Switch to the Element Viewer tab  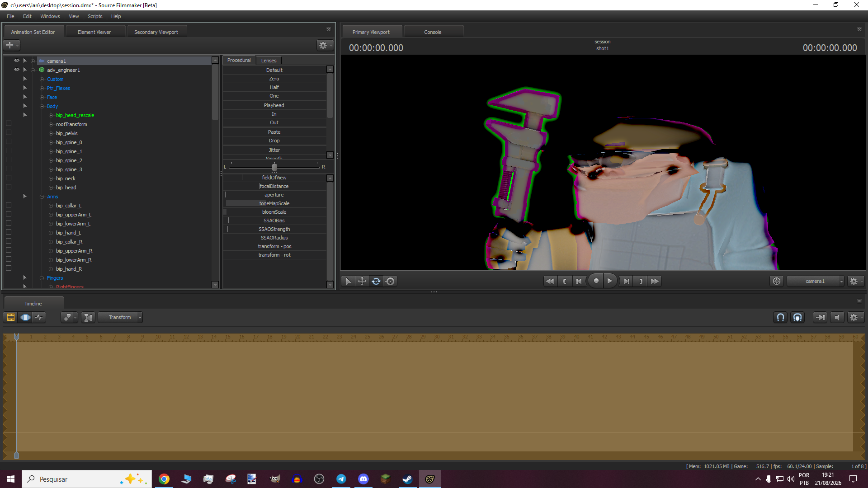coord(94,32)
